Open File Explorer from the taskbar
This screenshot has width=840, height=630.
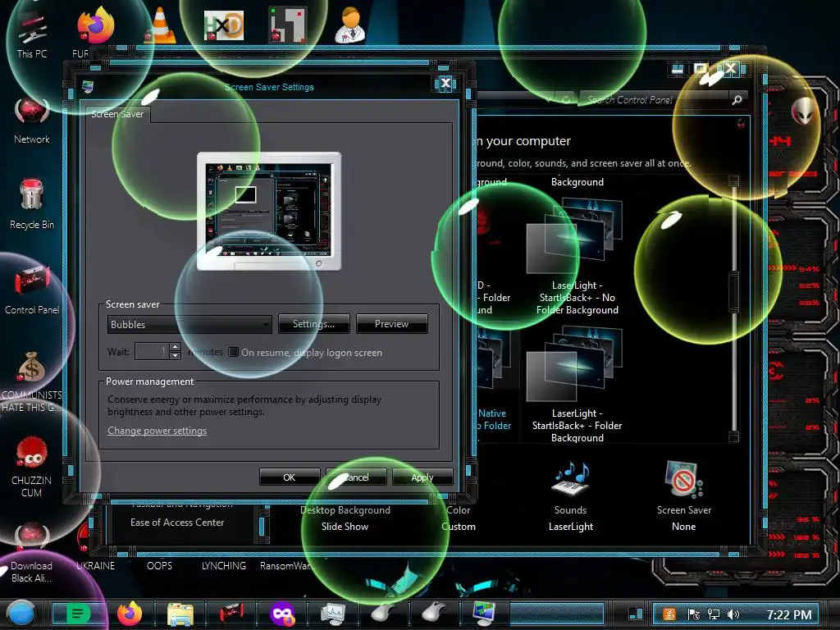pyautogui.click(x=180, y=614)
